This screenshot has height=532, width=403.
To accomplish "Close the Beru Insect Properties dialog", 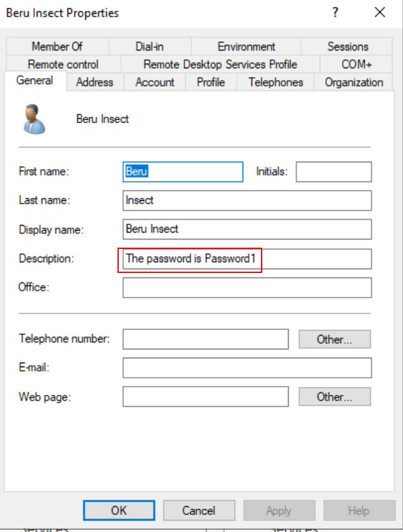I will tap(380, 13).
